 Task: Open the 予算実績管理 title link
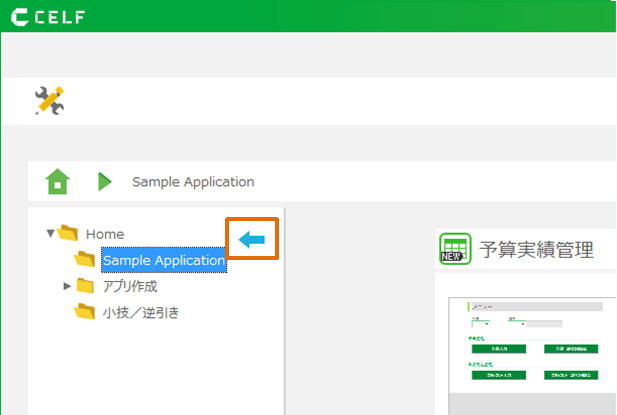tap(536, 249)
